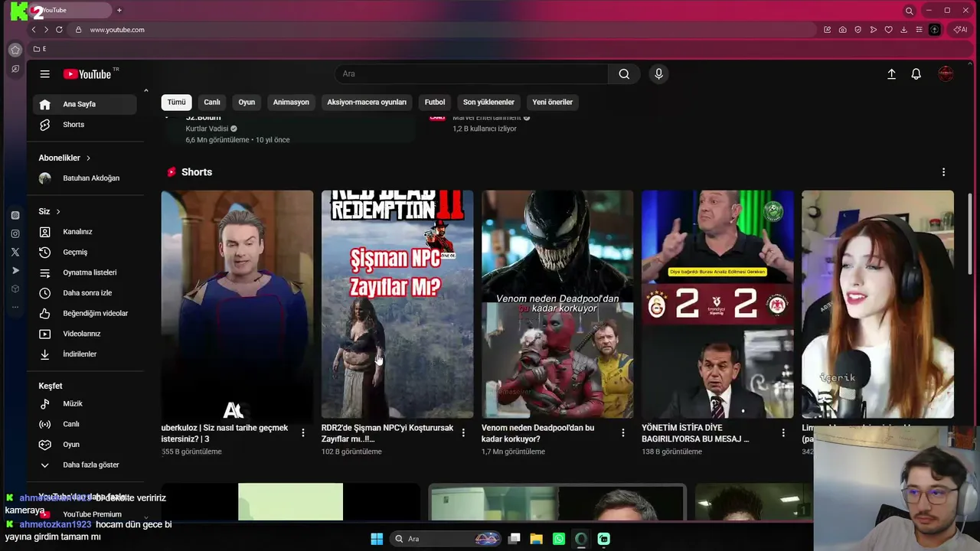
Task: Open Instagram in the browser sidebar
Action: coord(15,233)
